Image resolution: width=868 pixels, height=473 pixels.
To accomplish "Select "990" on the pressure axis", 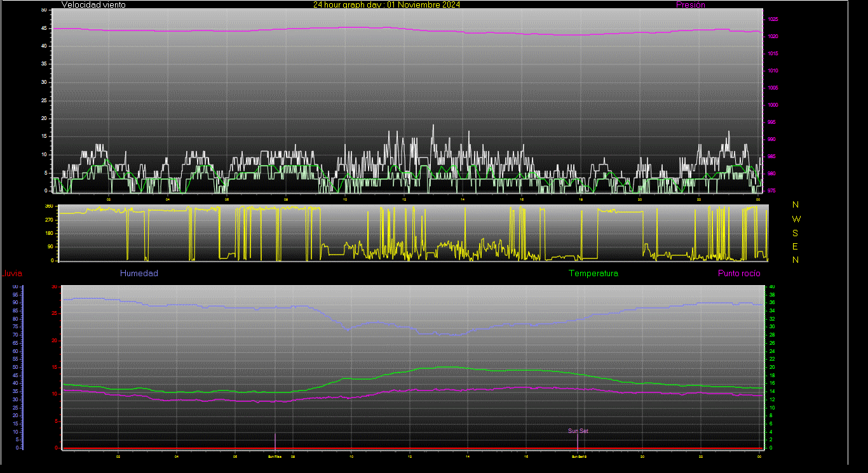I will tap(771, 139).
